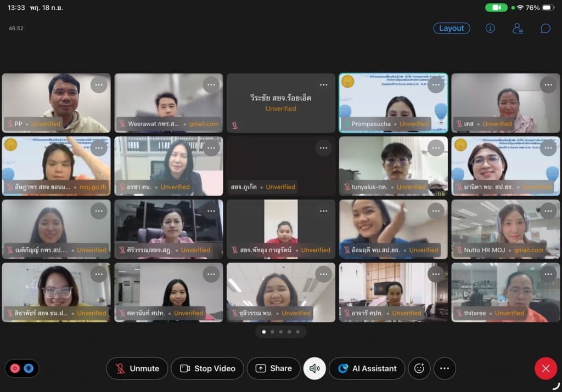
Task: Open options on วีระชัย สยจ.ร้อยเอ็ด tile
Action: click(x=324, y=85)
